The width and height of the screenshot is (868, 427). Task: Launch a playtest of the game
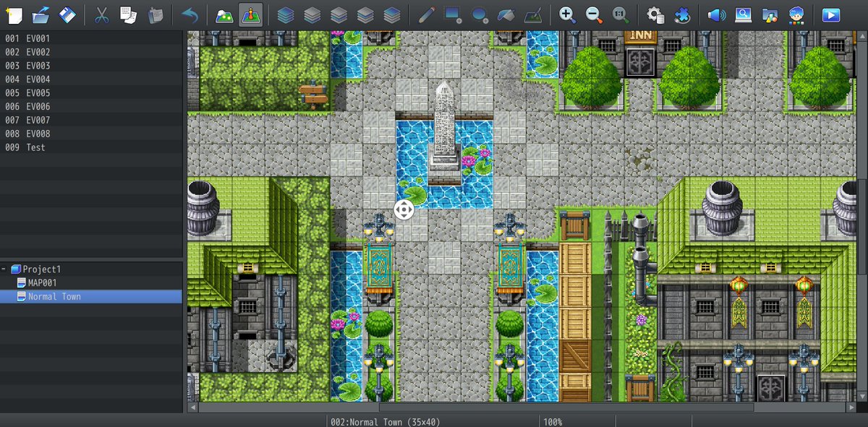tap(830, 13)
